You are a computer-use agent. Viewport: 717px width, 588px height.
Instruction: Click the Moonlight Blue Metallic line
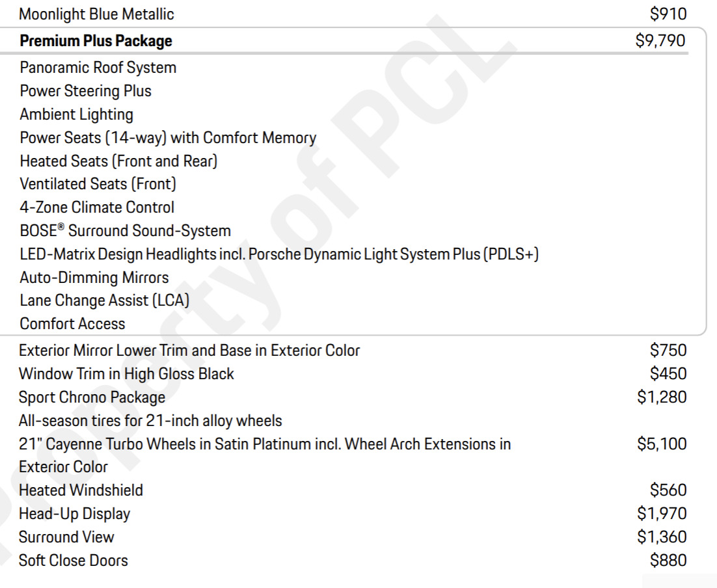click(96, 14)
